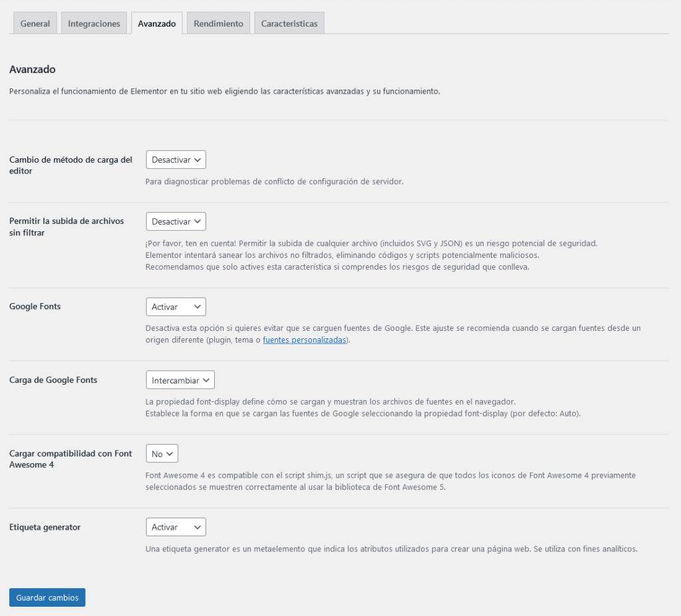Expand the Desactivar dropdown for editor loading

(x=176, y=159)
